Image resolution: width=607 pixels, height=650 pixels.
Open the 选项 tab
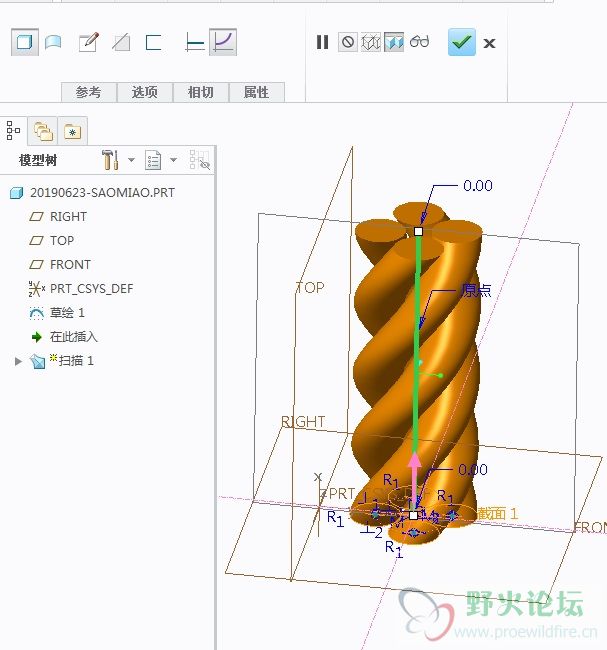tap(145, 92)
